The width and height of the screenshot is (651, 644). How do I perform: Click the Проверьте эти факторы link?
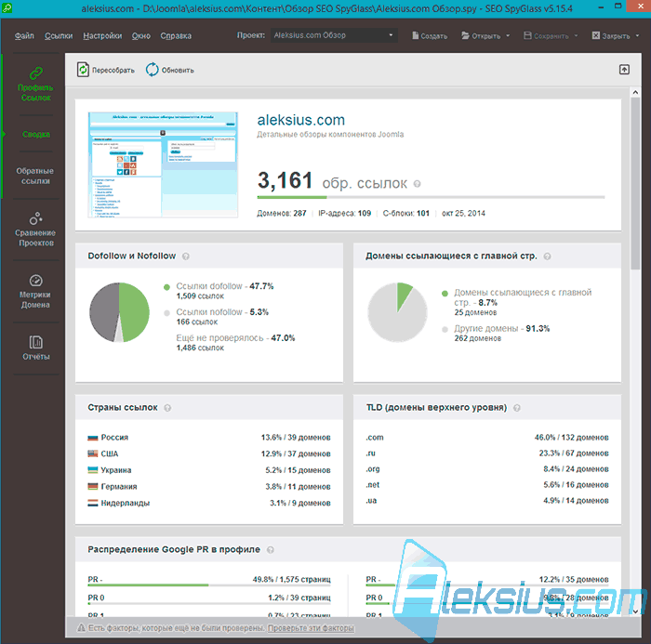pyautogui.click(x=311, y=628)
